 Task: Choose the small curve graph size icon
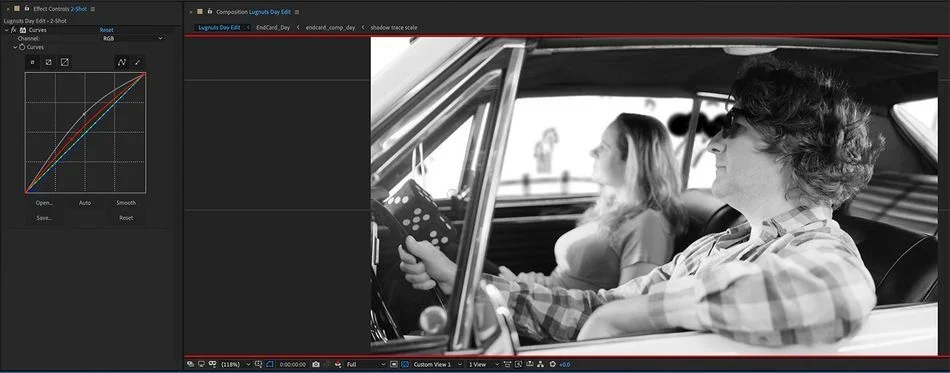[32, 62]
